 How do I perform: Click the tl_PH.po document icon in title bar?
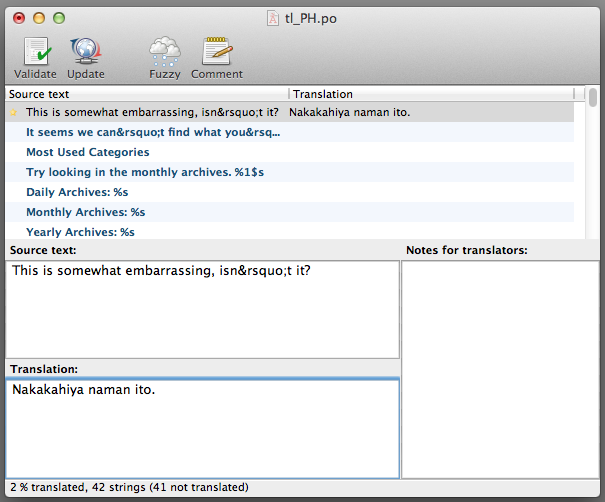coord(273,17)
